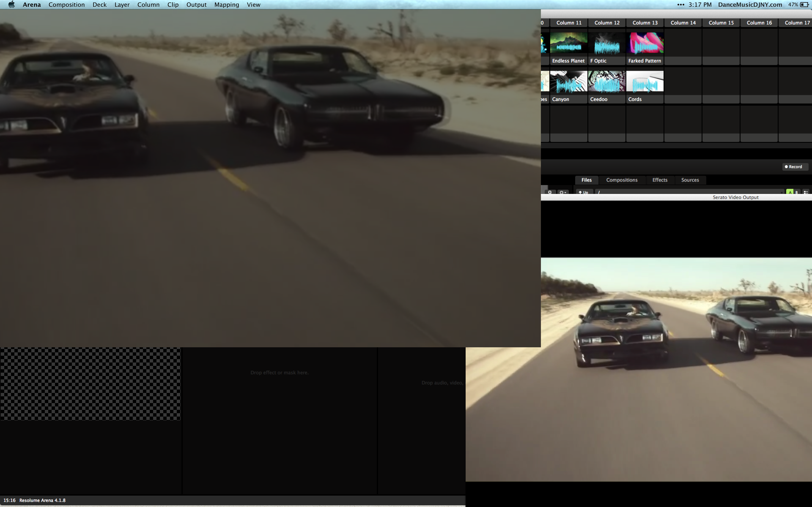Open the Mapping menu

coord(226,4)
